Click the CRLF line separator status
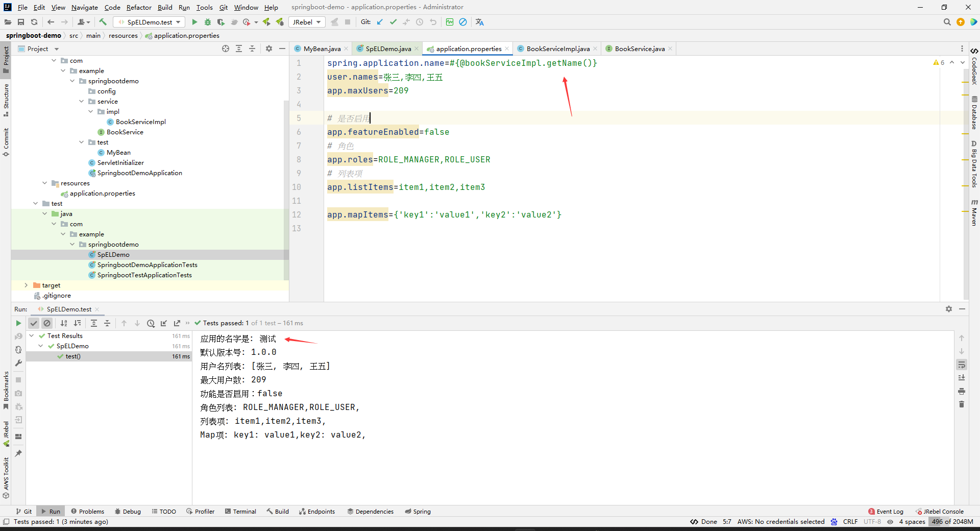This screenshot has height=531, width=980. tap(850, 521)
